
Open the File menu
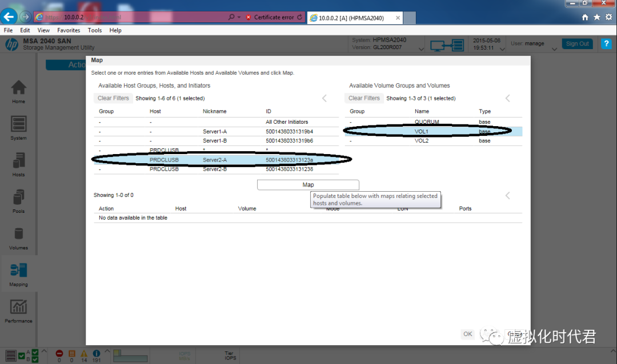pos(8,30)
